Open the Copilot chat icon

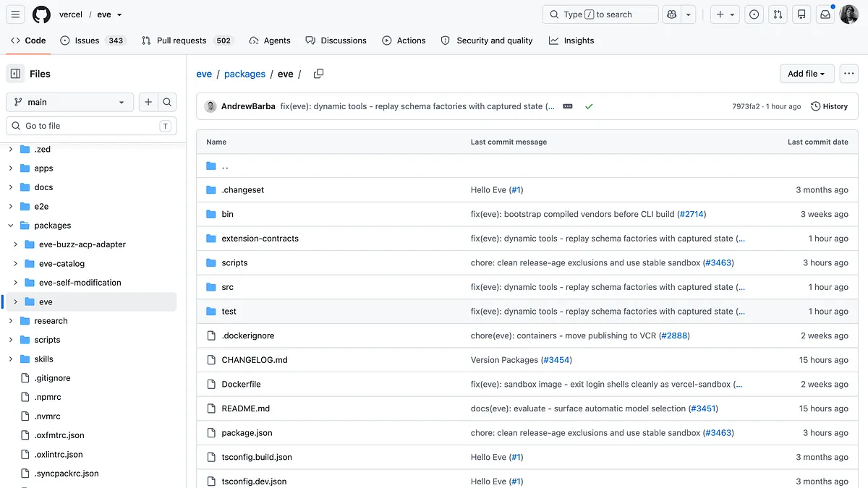pyautogui.click(x=671, y=14)
